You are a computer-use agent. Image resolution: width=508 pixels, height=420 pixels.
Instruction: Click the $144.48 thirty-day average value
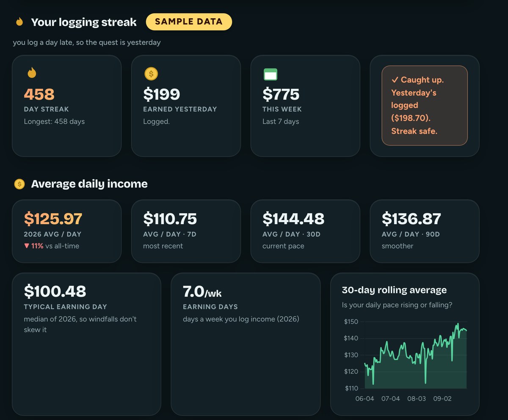[293, 219]
